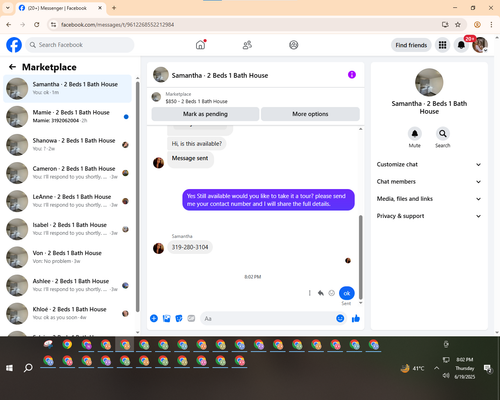This screenshot has height=400, width=500.
Task: Open the browser tab list dropdown
Action: tap(8, 8)
